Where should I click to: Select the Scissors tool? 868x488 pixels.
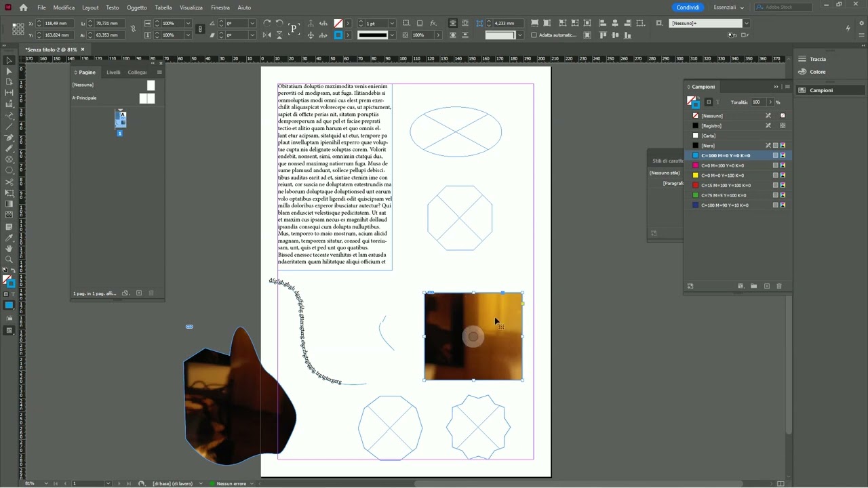click(x=9, y=182)
